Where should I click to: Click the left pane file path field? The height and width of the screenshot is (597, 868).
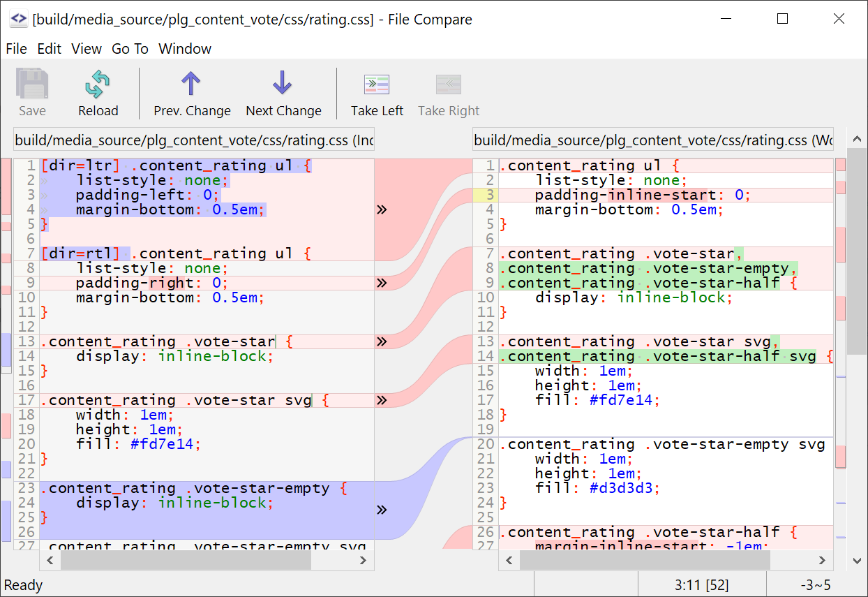[x=194, y=140]
